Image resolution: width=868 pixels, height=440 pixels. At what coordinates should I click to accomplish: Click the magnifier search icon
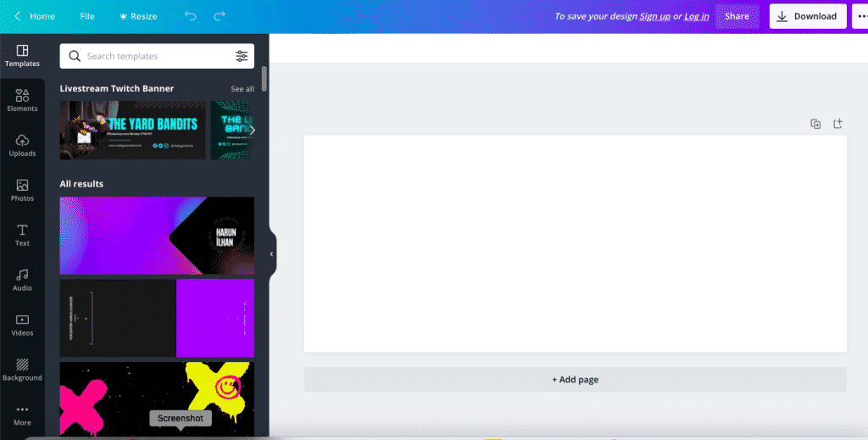(75, 56)
